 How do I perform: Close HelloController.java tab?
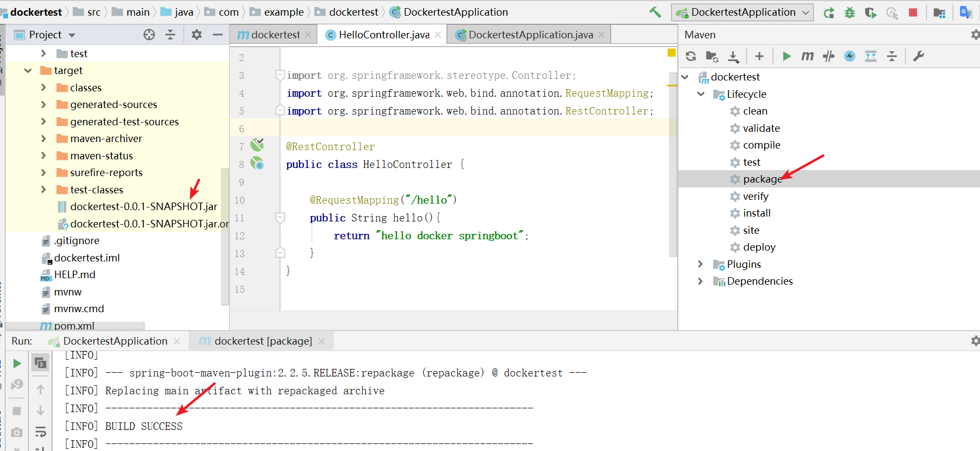coord(438,35)
